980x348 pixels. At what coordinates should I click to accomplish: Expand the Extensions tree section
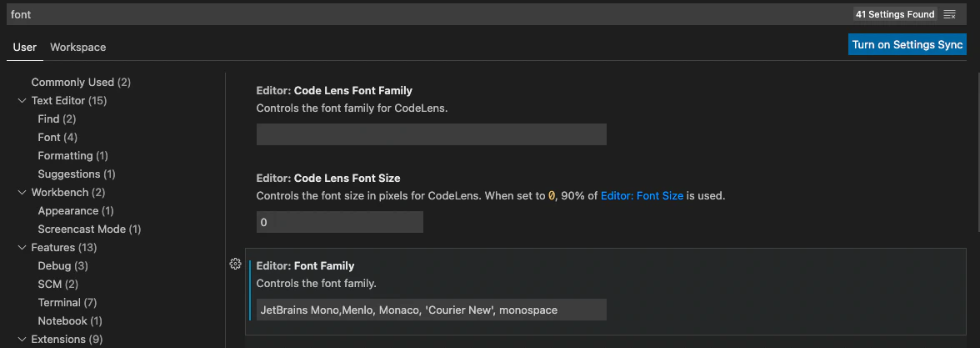(22, 340)
